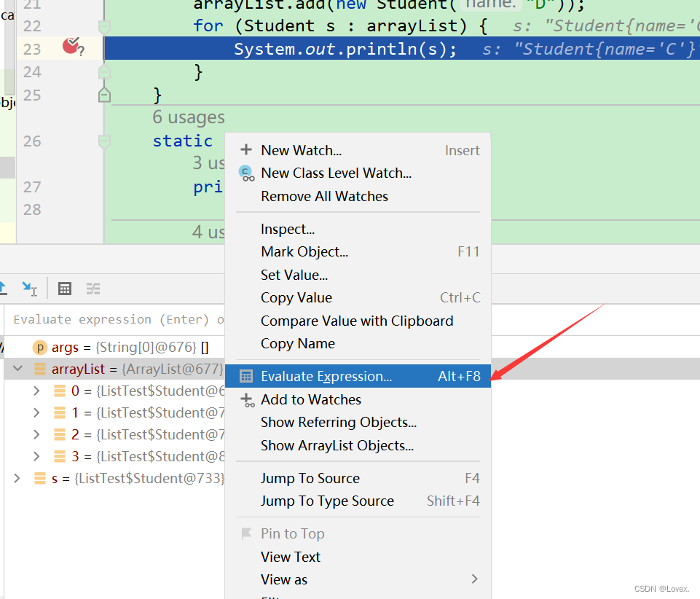Click the 'static' keyword on line 26
Screen dimensions: 700x599
point(183,141)
